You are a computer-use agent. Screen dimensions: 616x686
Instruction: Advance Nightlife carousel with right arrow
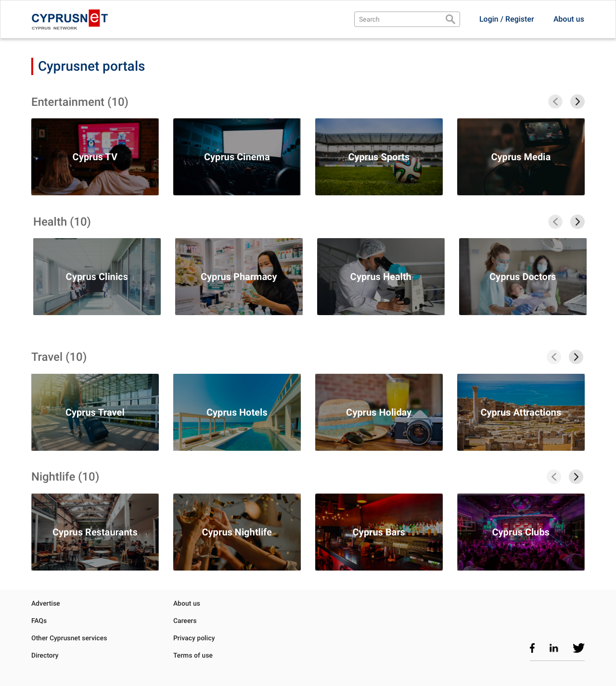(x=576, y=477)
